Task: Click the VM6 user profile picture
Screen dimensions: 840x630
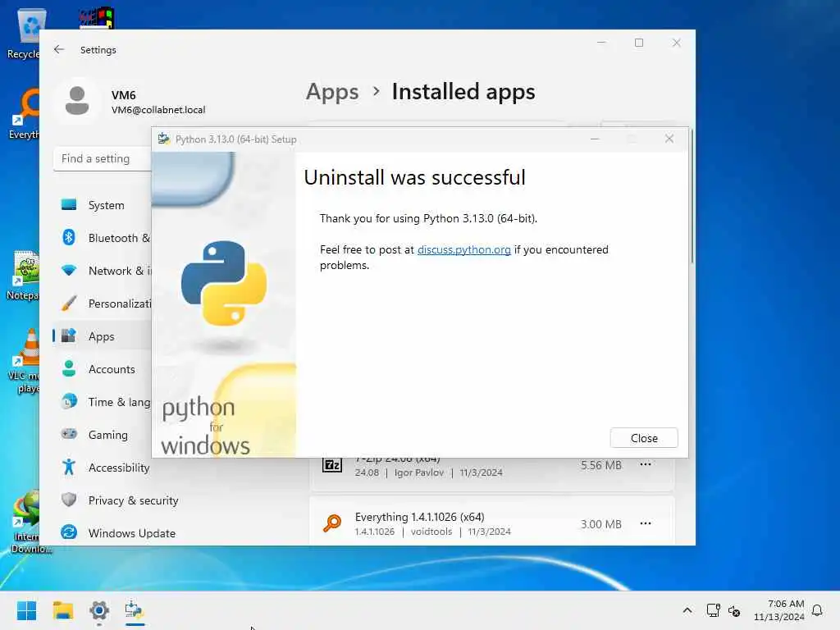Action: [77, 101]
